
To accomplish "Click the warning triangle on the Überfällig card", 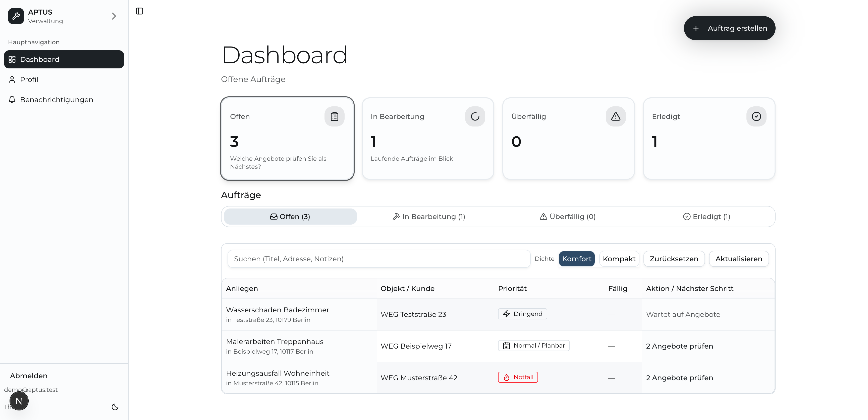I will [615, 116].
